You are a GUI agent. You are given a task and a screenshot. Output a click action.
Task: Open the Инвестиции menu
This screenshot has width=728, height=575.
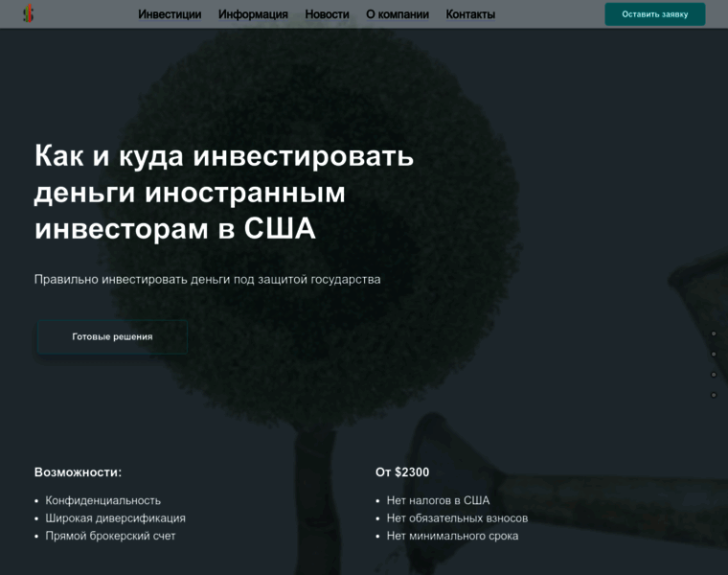click(x=170, y=14)
